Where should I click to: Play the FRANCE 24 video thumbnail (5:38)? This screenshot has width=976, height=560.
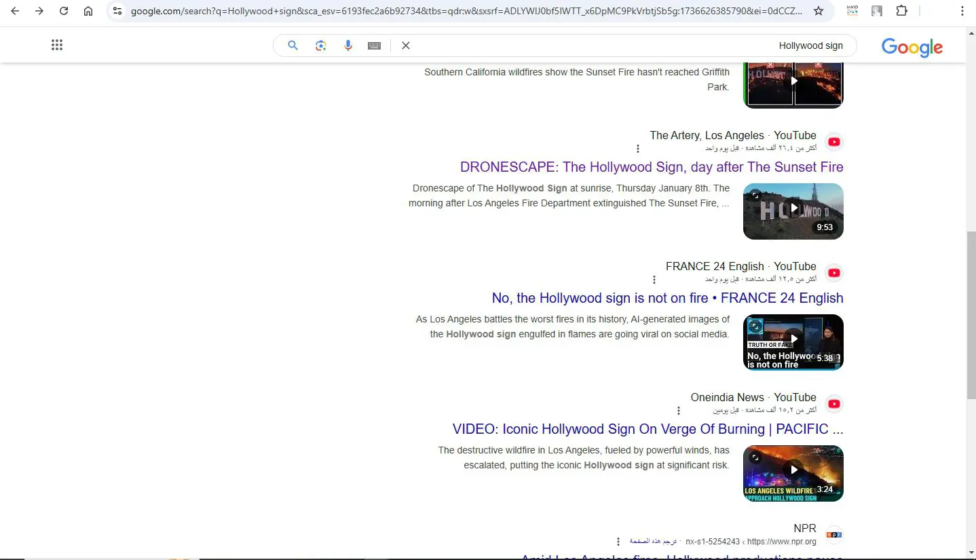click(793, 342)
